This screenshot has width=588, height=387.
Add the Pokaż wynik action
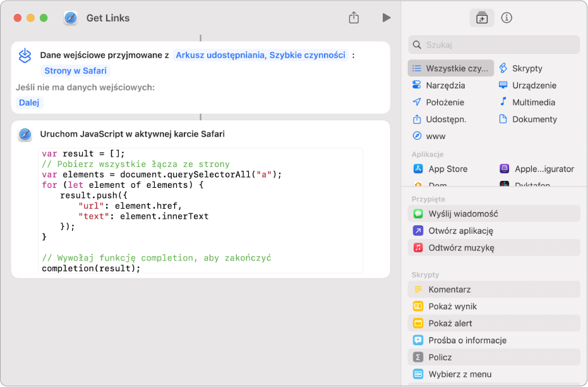pyautogui.click(x=493, y=306)
